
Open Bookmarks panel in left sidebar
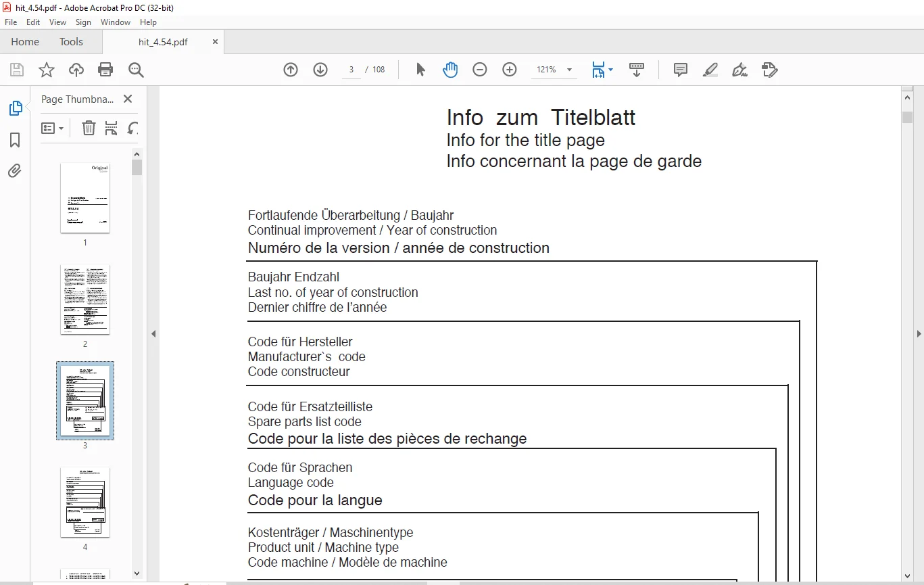pos(15,140)
